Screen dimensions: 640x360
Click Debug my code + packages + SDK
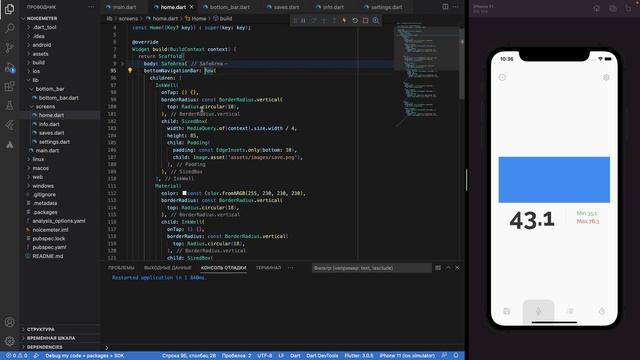(x=84, y=356)
